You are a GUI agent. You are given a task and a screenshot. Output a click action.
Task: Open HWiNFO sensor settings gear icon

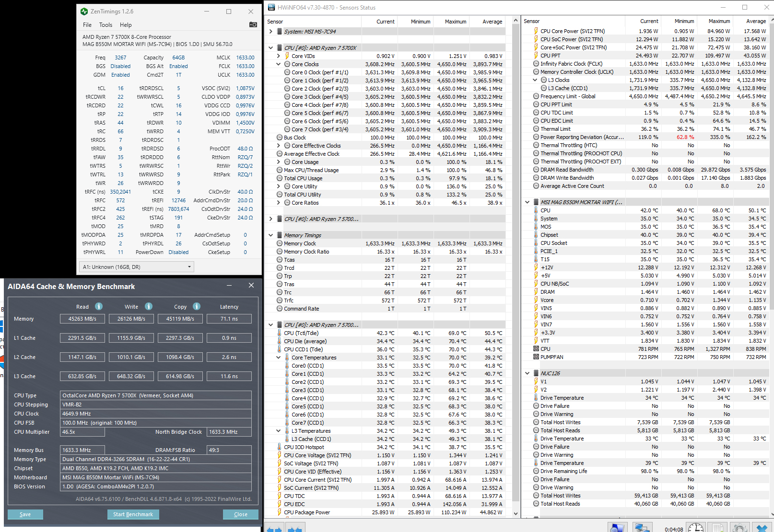tap(739, 528)
